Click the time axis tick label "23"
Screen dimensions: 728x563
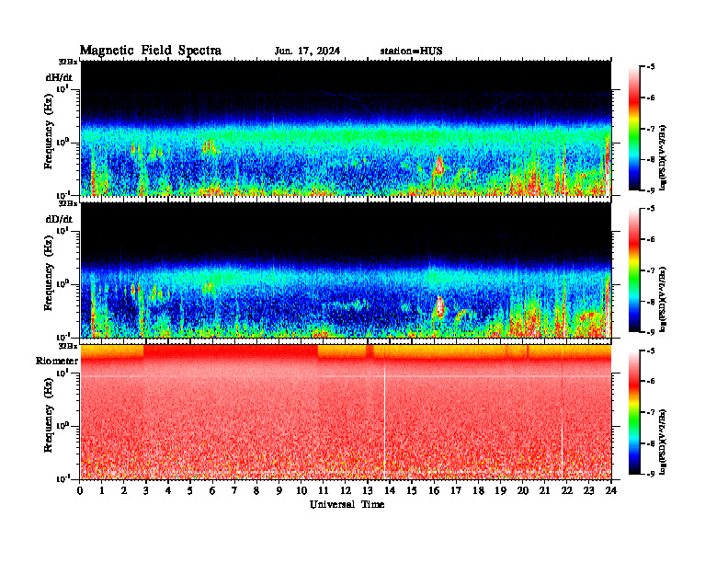tap(588, 490)
